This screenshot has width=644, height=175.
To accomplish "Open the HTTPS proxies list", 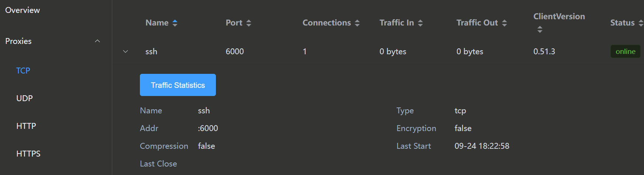I will 28,154.
